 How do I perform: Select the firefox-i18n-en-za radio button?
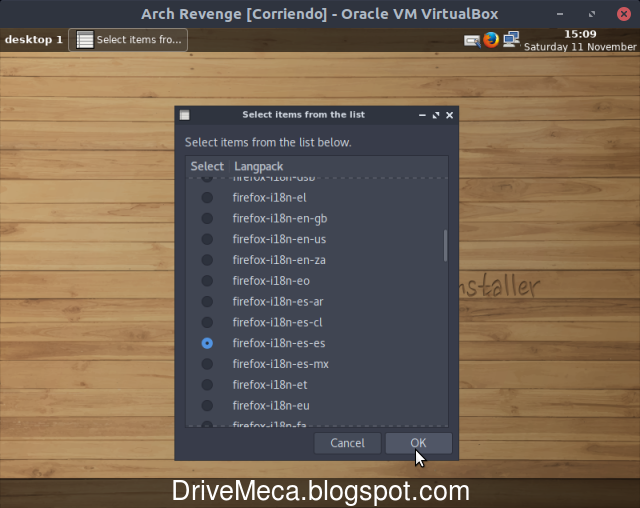point(207,260)
